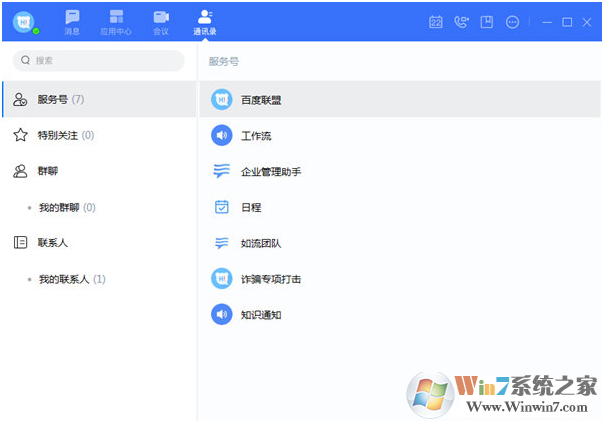Switch to the 消息 tab
This screenshot has width=604, height=421.
(72, 23)
